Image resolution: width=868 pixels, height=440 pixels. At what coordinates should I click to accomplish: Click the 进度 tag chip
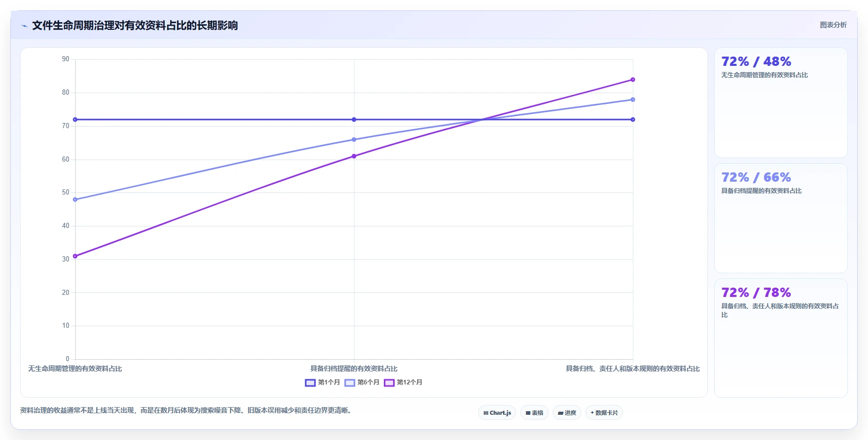(567, 413)
